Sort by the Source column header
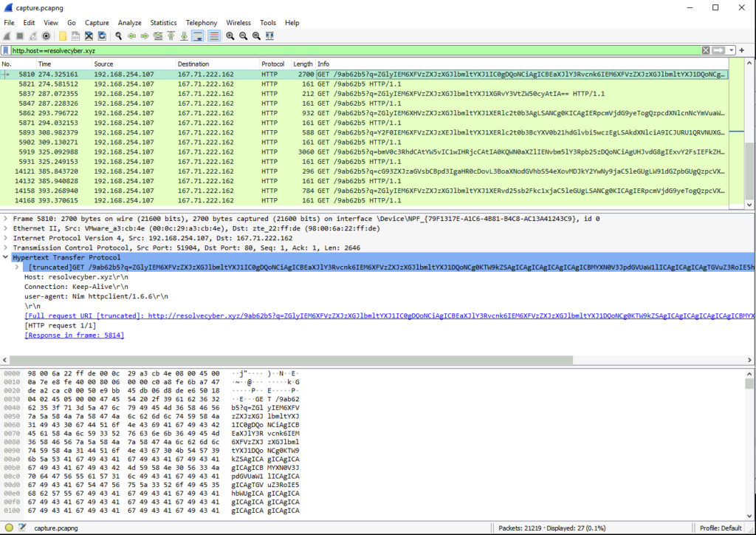756x535 pixels. point(134,64)
